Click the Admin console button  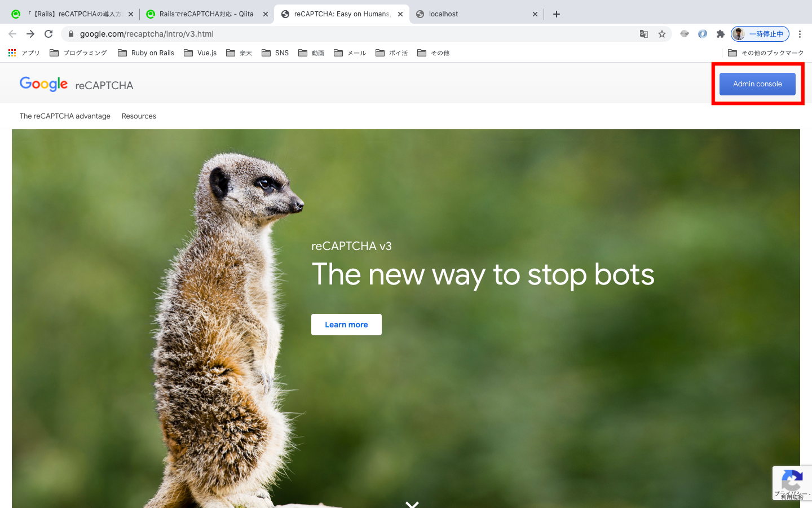757,84
